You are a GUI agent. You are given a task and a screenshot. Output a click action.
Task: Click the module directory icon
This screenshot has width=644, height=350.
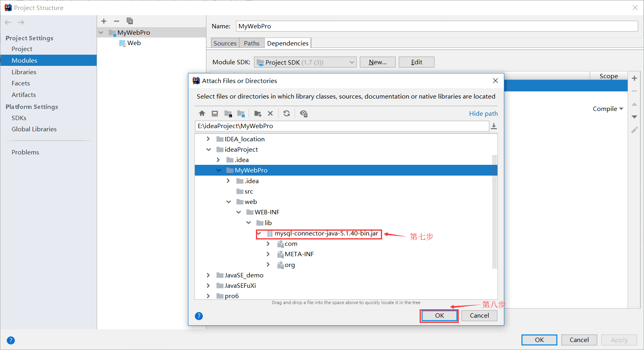pyautogui.click(x=241, y=113)
